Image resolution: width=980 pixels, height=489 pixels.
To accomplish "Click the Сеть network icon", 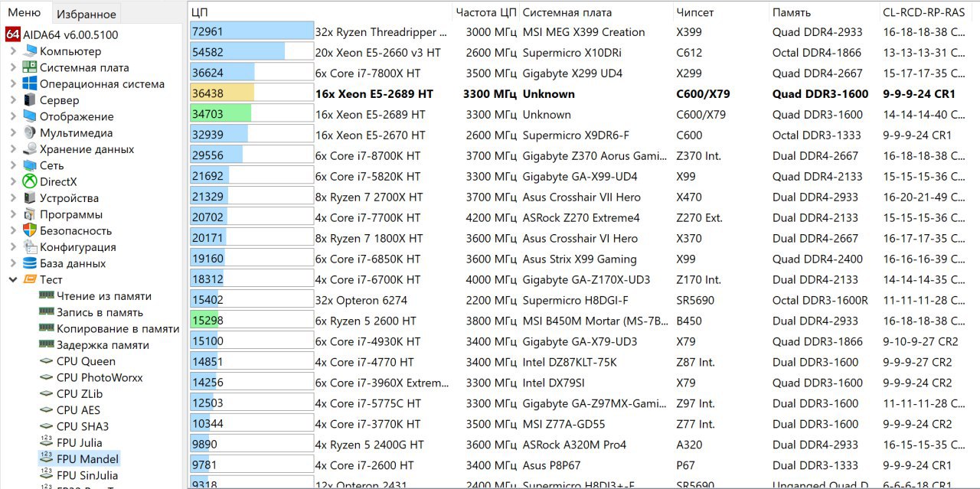I will pyautogui.click(x=30, y=165).
